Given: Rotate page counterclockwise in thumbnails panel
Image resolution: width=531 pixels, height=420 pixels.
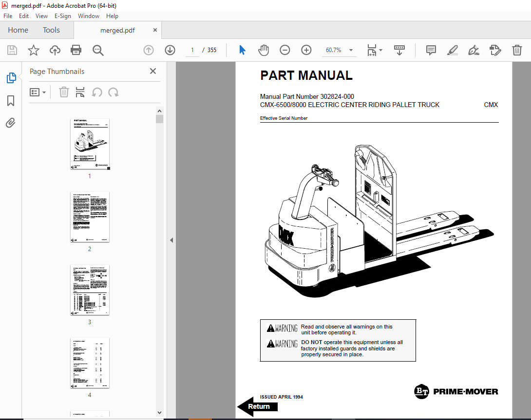Looking at the screenshot, I should click(x=97, y=92).
